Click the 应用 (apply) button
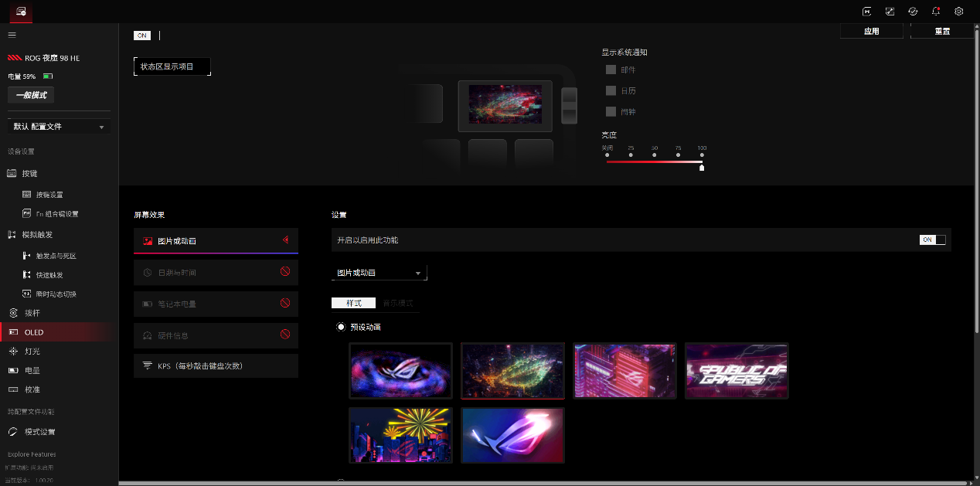 pos(871,32)
